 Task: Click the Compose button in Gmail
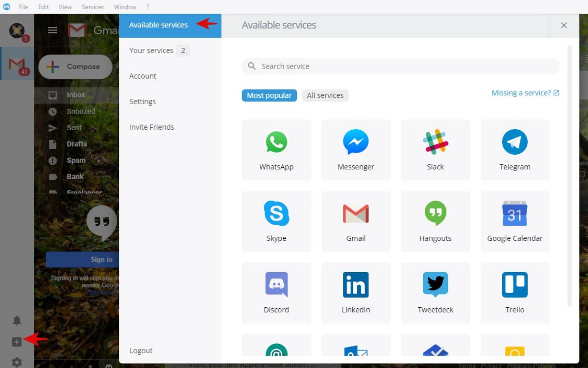(x=75, y=67)
